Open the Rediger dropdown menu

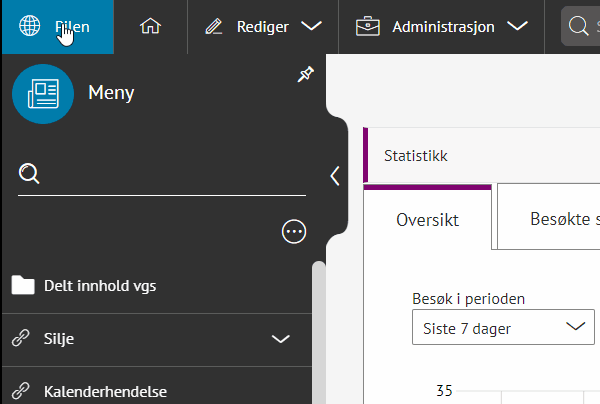tap(263, 27)
